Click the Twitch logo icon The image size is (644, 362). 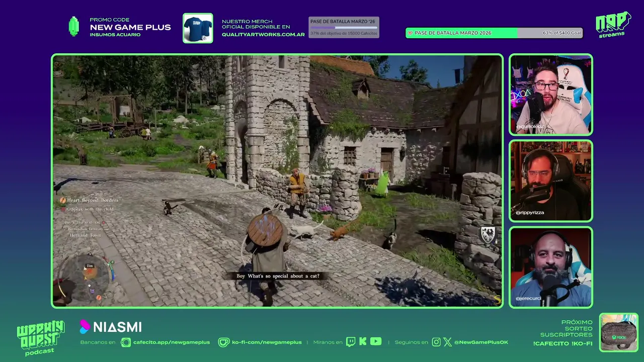[x=350, y=342]
